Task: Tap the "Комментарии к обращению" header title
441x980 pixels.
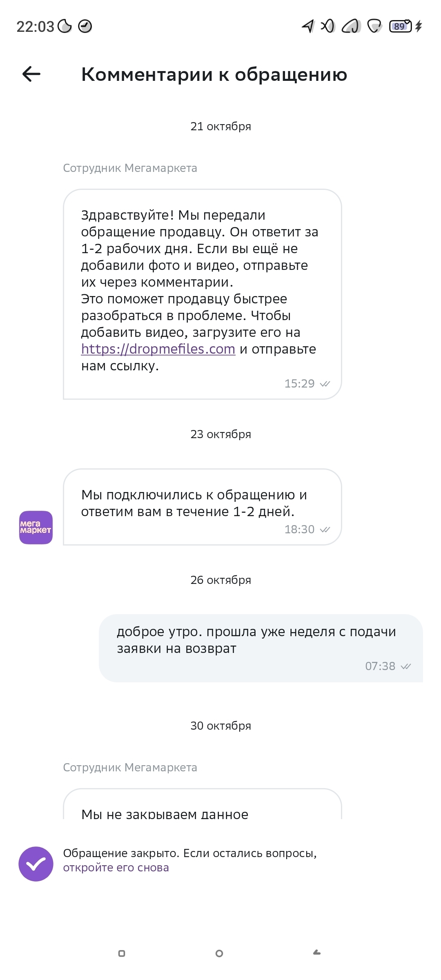Action: coord(214,75)
